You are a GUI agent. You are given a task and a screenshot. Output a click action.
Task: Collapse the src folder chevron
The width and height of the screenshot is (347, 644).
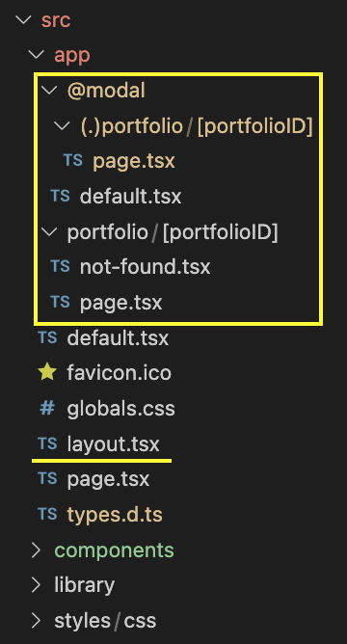(x=23, y=20)
